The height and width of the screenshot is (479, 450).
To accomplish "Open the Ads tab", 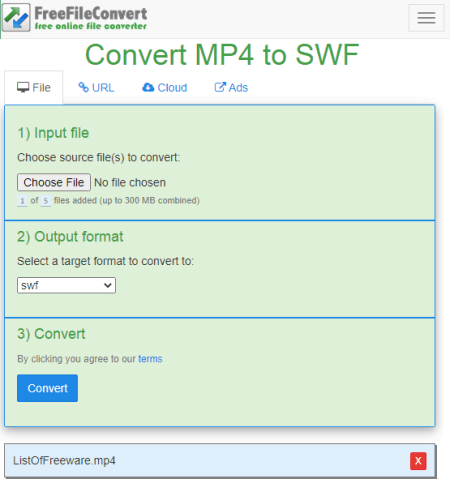I will click(x=231, y=88).
